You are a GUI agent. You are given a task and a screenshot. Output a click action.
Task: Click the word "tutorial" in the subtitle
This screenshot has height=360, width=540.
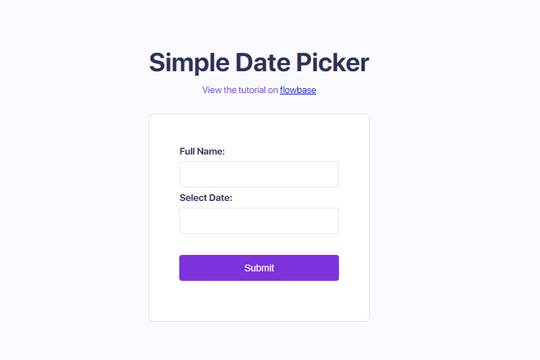point(252,90)
